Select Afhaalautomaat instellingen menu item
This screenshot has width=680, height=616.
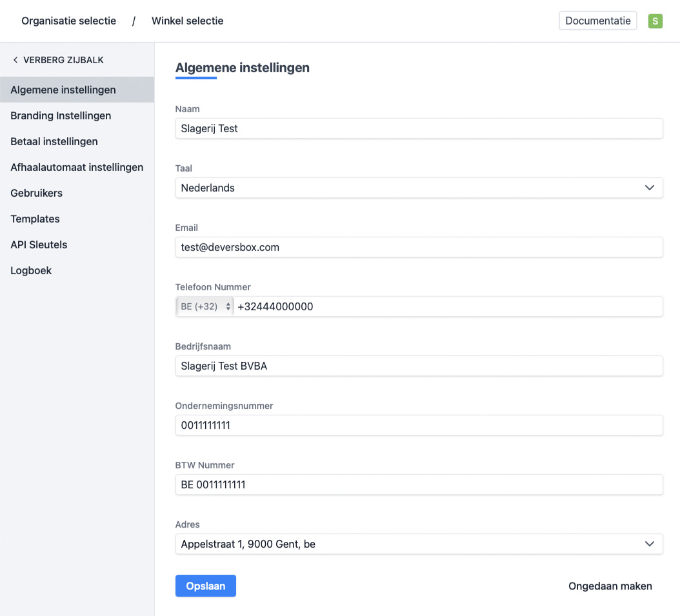(77, 167)
